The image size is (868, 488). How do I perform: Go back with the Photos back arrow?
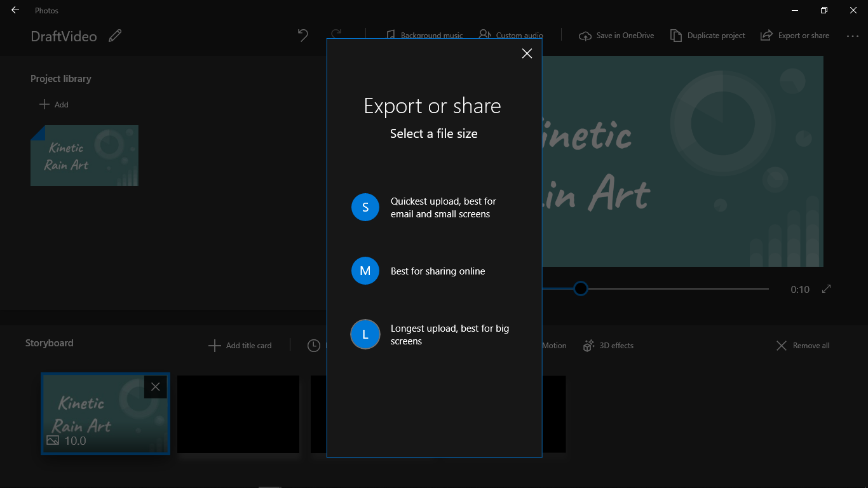point(15,10)
